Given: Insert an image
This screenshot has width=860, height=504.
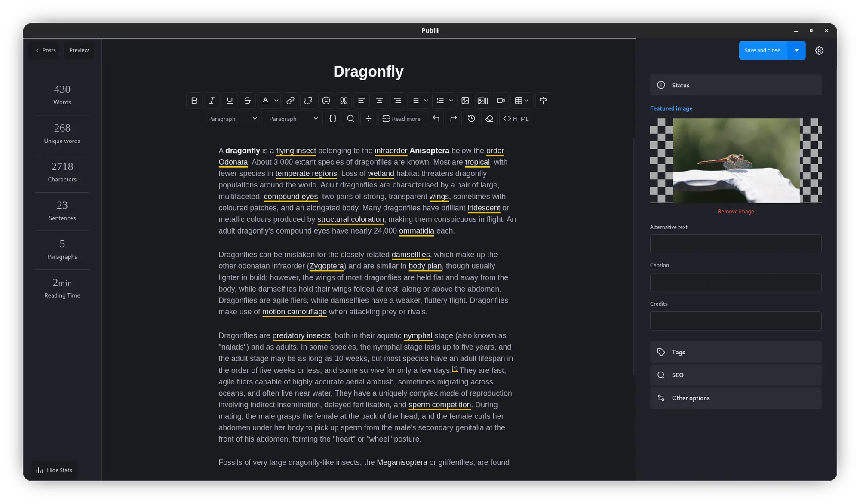Looking at the screenshot, I should coord(465,101).
